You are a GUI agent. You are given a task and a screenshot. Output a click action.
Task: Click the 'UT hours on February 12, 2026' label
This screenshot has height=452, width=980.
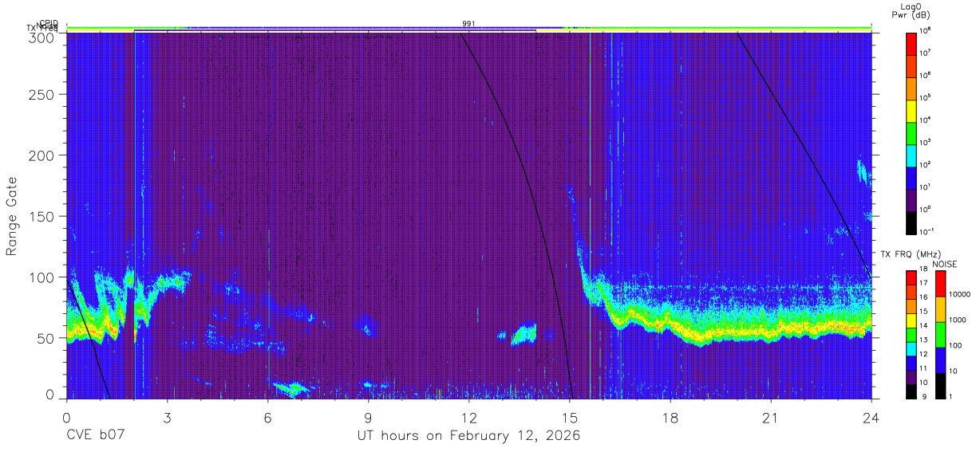click(x=468, y=436)
